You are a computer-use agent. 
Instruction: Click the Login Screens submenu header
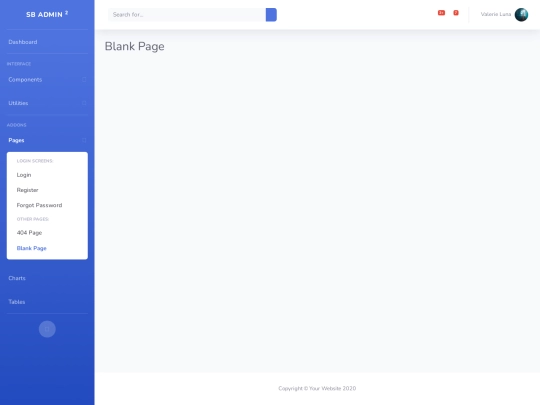click(x=35, y=161)
